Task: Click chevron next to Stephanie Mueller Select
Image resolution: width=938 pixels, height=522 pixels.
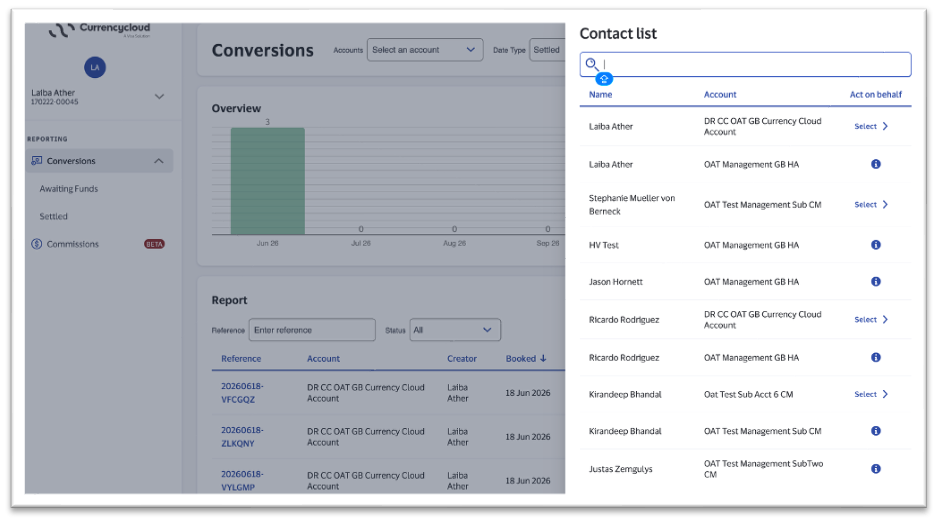Action: [x=885, y=204]
